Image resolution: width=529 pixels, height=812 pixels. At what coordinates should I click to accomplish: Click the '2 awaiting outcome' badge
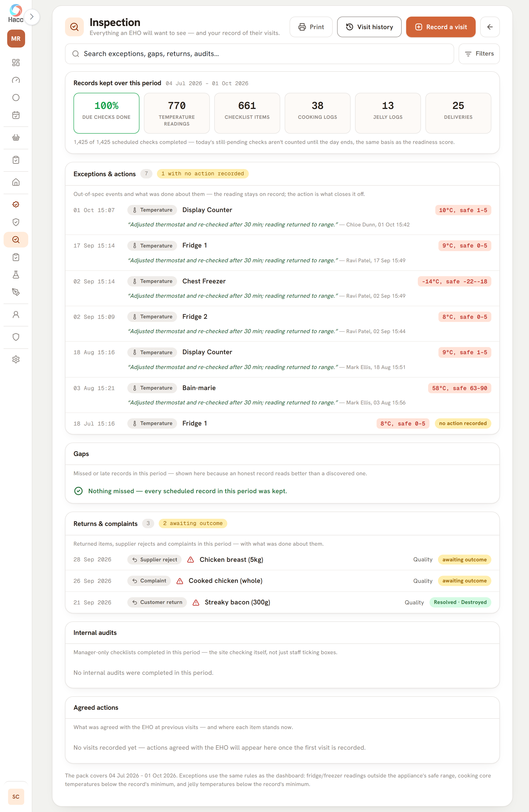click(x=193, y=523)
